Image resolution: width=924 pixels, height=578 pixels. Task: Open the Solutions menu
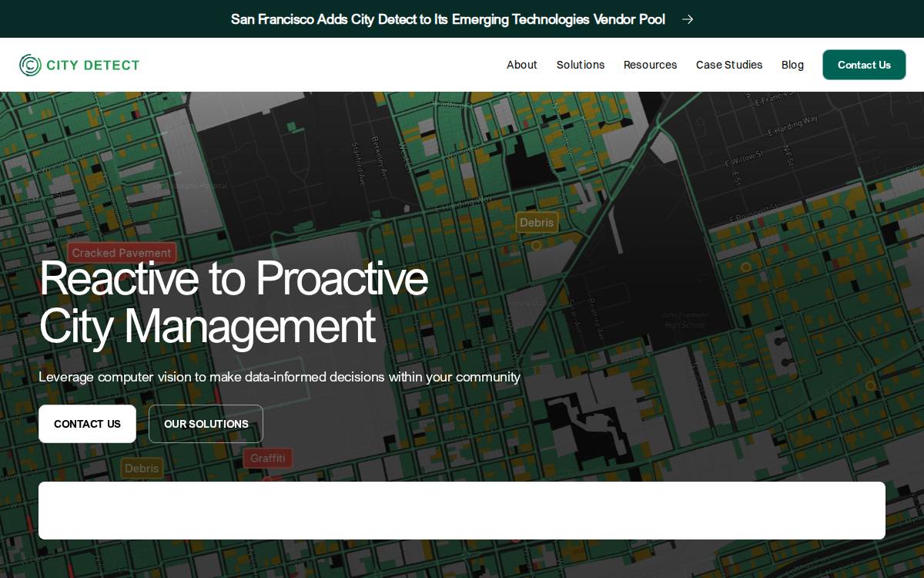coord(581,65)
